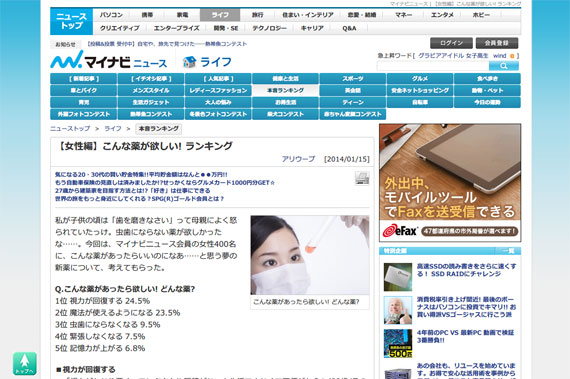Screen dimensions: 570x379
Task: Click the magnifier search button
Action: click(x=503, y=66)
